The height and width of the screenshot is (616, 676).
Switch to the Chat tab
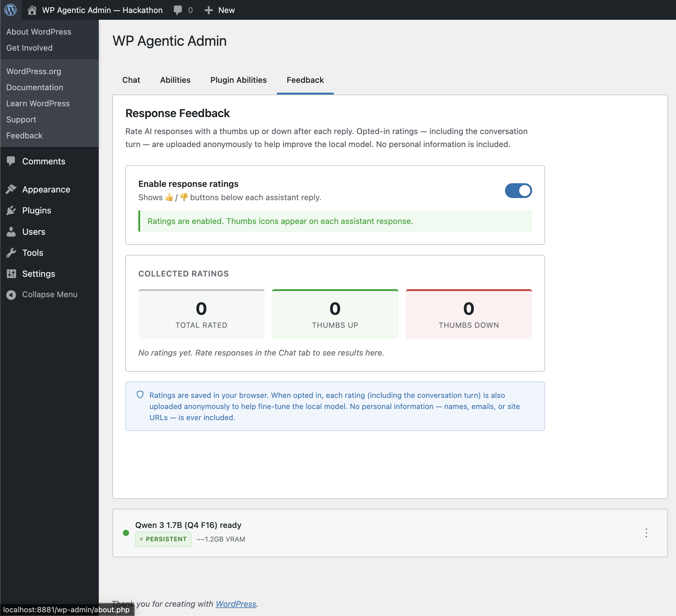pyautogui.click(x=131, y=80)
